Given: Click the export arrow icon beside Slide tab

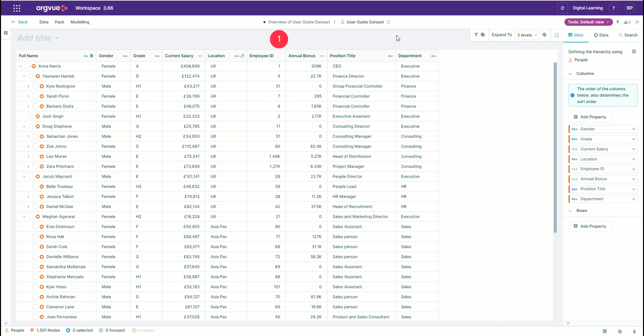Looking at the screenshot, I should pos(557,35).
